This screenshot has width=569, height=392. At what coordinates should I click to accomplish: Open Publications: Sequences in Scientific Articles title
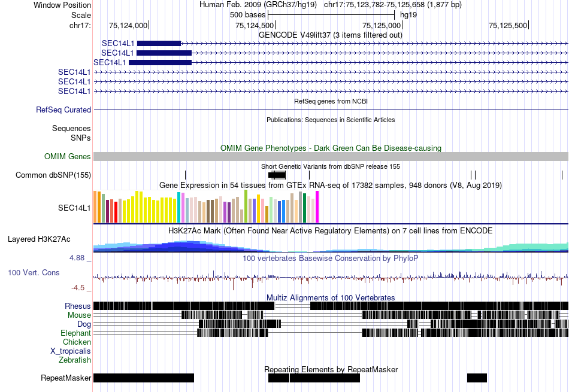click(x=331, y=120)
